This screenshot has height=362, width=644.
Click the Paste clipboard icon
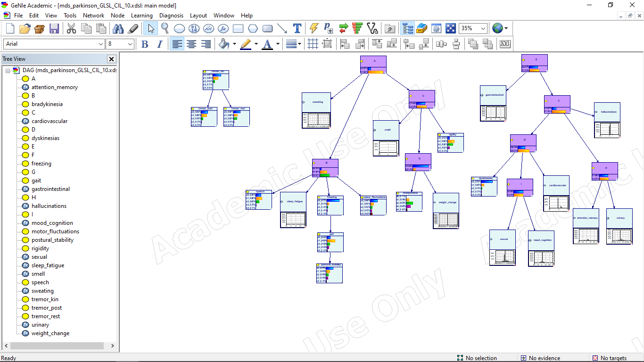pos(101,28)
